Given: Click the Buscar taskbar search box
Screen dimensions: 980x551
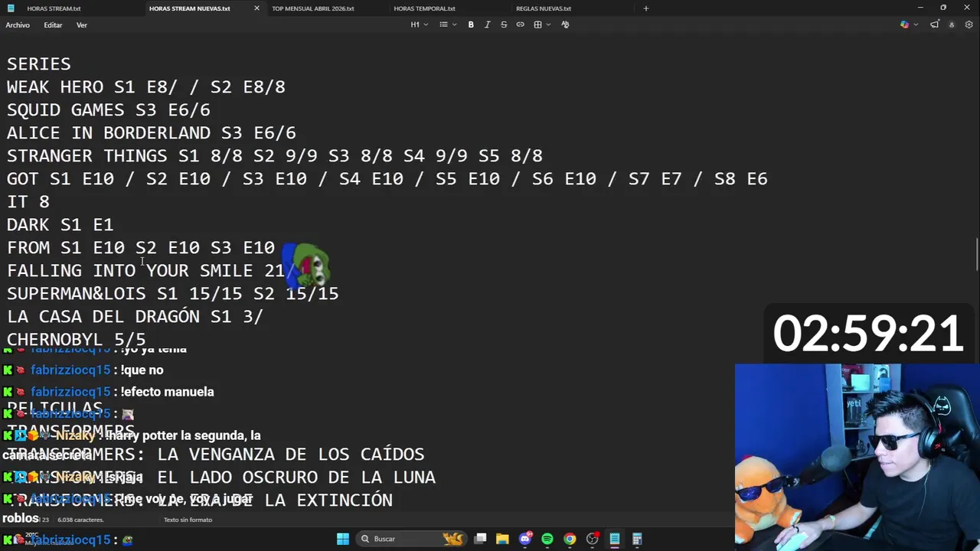Looking at the screenshot, I should [x=412, y=539].
